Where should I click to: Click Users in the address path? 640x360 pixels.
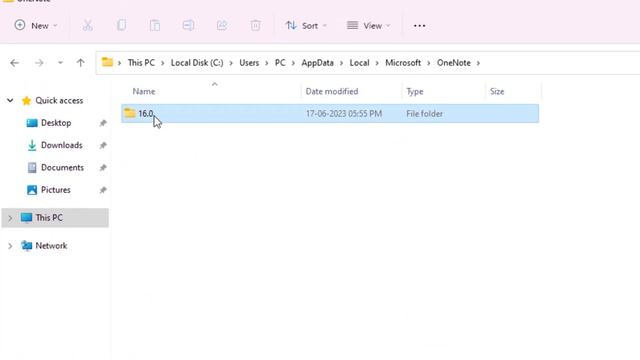tap(249, 63)
